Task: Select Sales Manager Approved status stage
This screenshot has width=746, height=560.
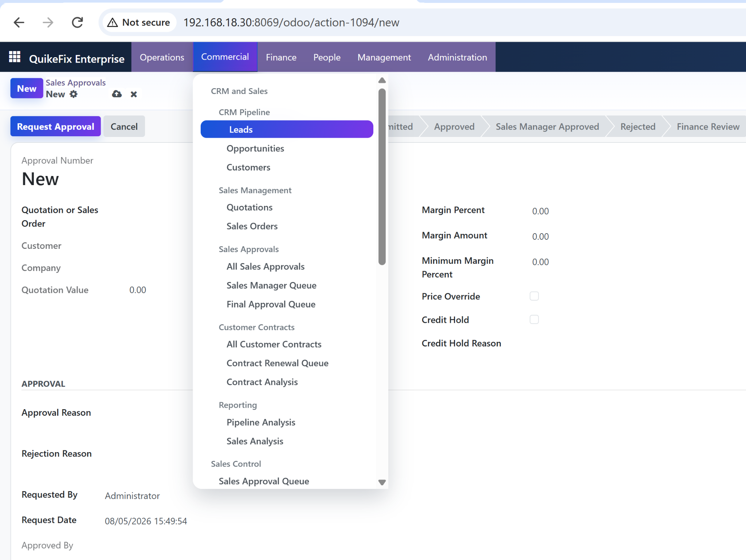Action: pos(547,126)
